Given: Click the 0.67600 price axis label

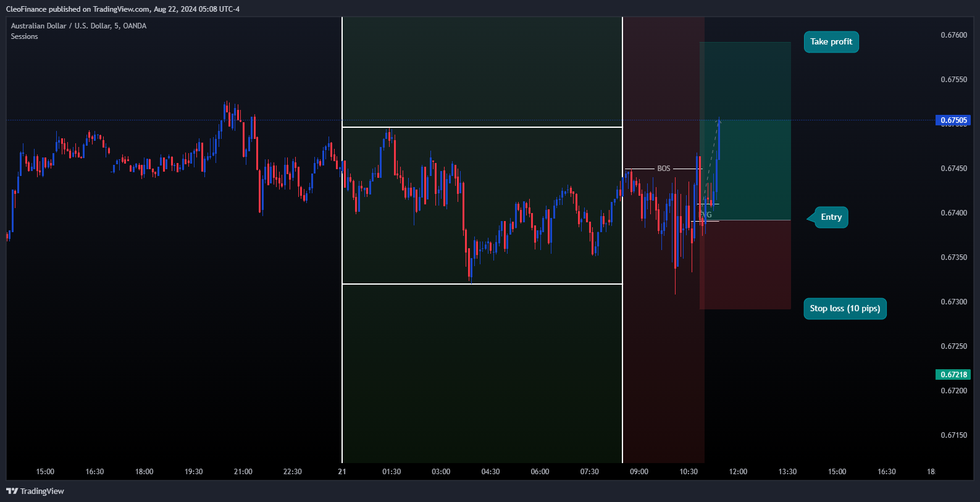Looking at the screenshot, I should 953,35.
